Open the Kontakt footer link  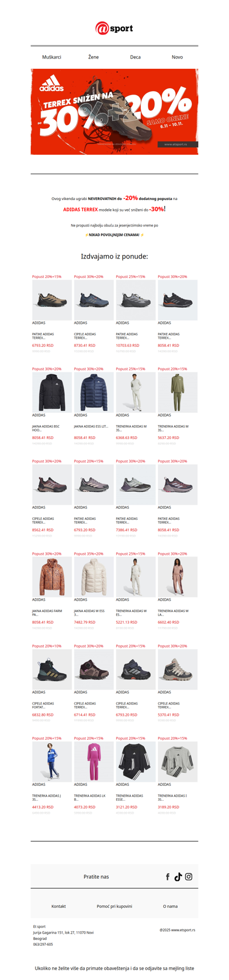pos(58,906)
